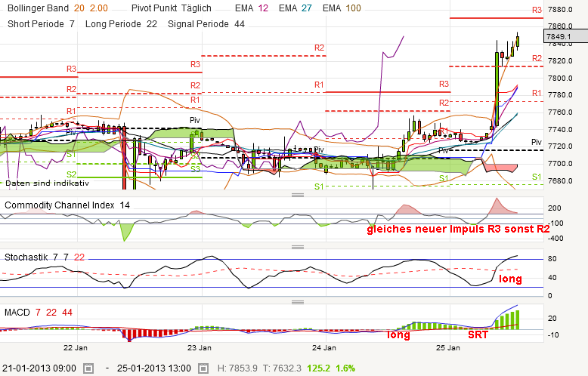
Task: Click the Signal Periode 44 label
Action: click(206, 24)
